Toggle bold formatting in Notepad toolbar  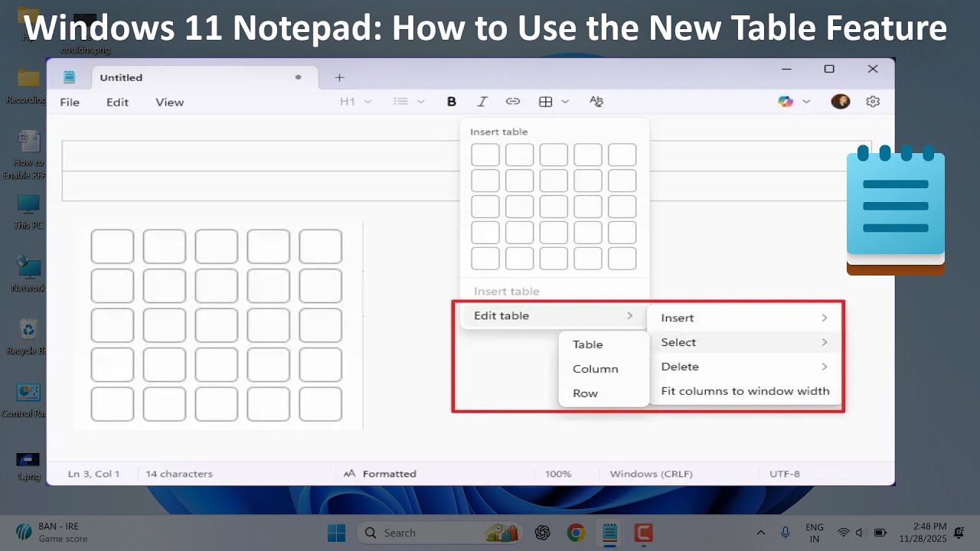(452, 102)
